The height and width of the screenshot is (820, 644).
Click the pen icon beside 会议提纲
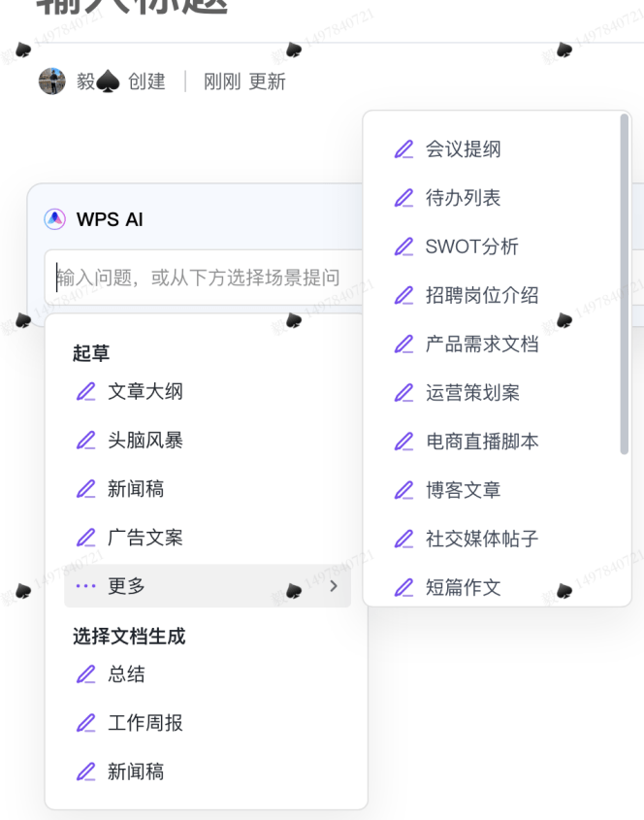404,148
